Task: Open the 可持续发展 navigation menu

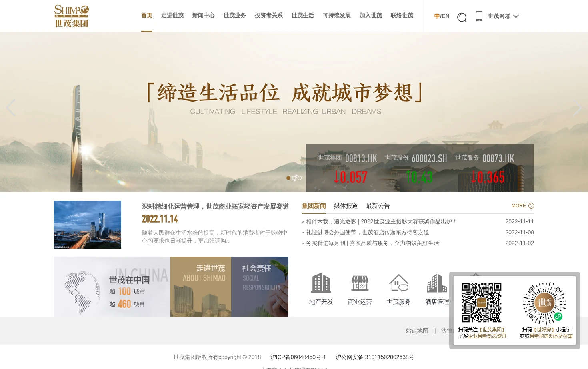Action: point(337,16)
